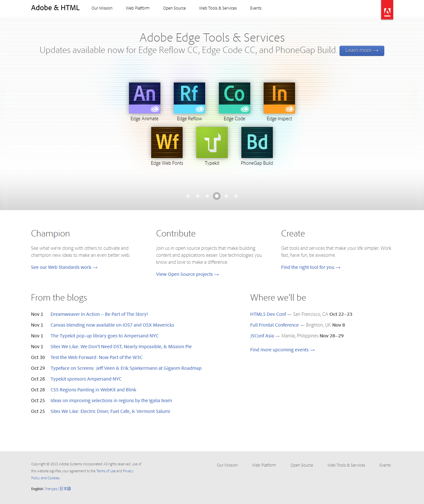
Task: Click footer Open Source link
Action: coord(302,465)
